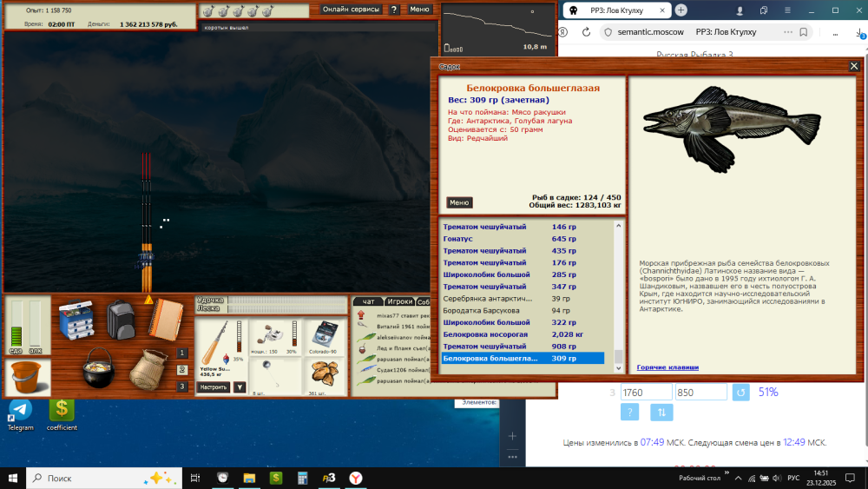The height and width of the screenshot is (489, 868).
Task: Select the Yellow Su... fishing rod slot
Action: coord(220,349)
